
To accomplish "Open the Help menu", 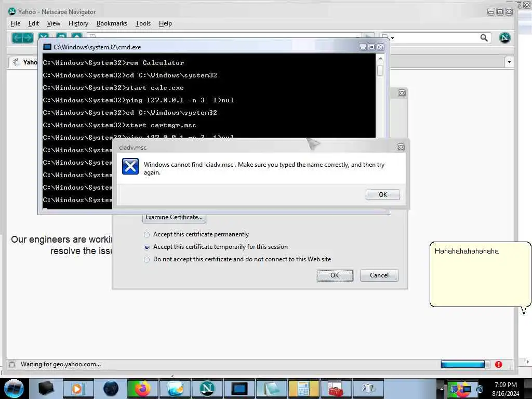I will 165,23.
